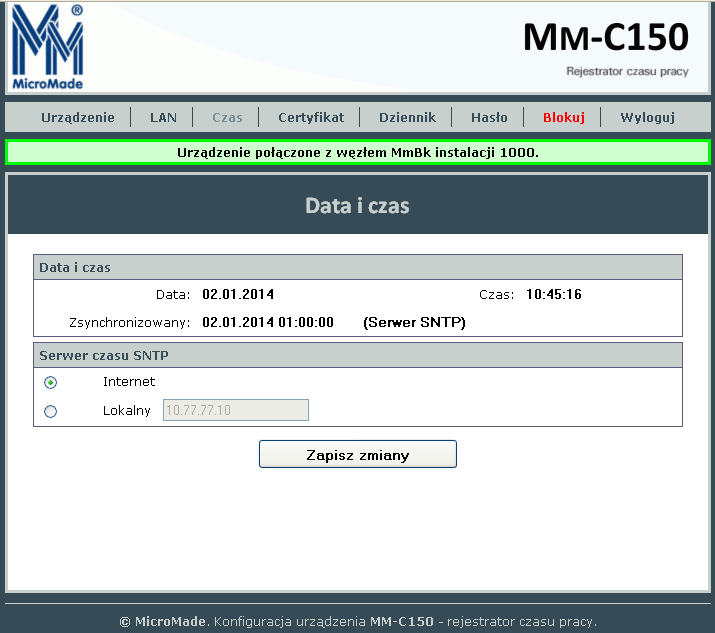Click the (Serwer SNTP) text
Screen dimensions: 715x633
point(414,322)
